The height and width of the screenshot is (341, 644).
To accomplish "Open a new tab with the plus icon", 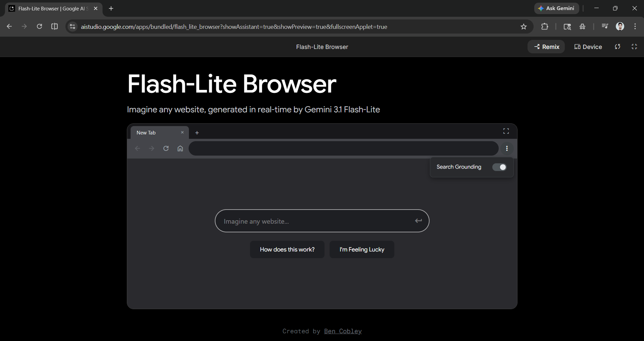I will coord(197,132).
